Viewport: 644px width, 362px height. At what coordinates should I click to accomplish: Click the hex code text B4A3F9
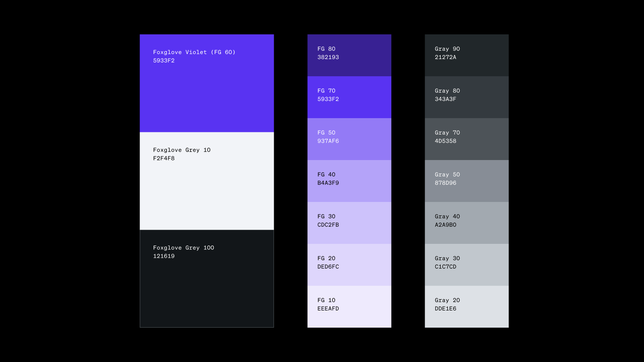click(x=328, y=183)
